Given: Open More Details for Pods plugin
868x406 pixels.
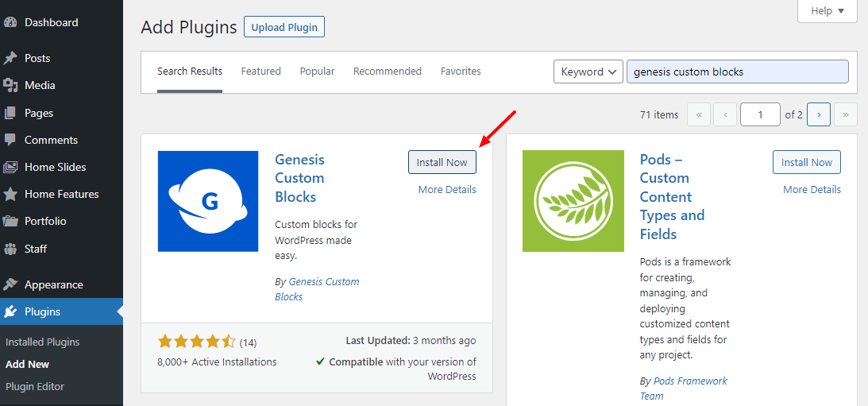Looking at the screenshot, I should pyautogui.click(x=812, y=189).
